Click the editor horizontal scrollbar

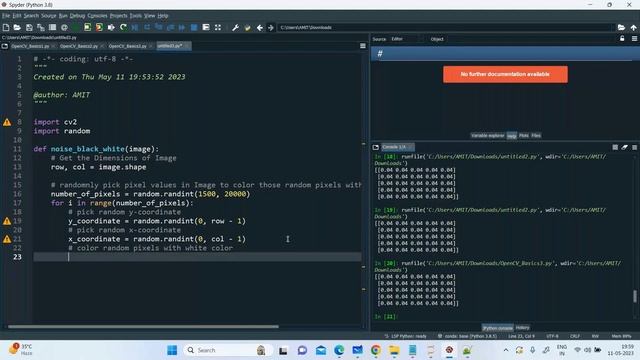143,327
